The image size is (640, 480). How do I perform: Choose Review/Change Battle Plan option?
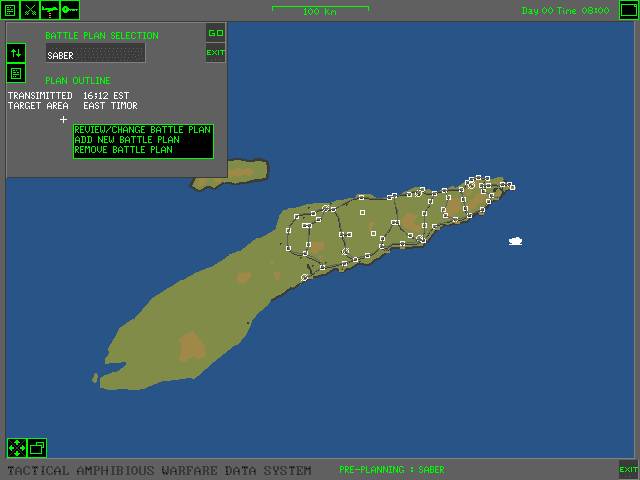(x=143, y=130)
